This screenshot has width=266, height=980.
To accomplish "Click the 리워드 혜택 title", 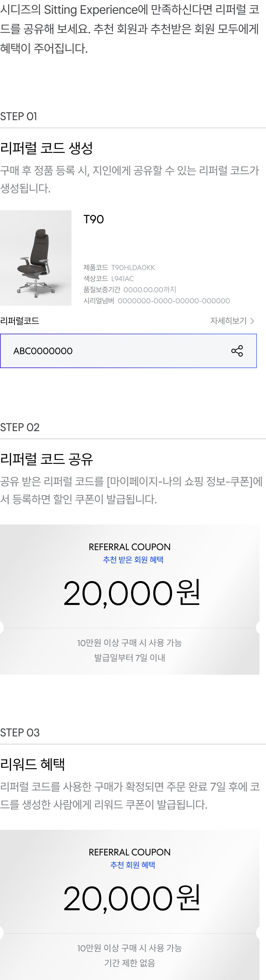I will pos(32,764).
